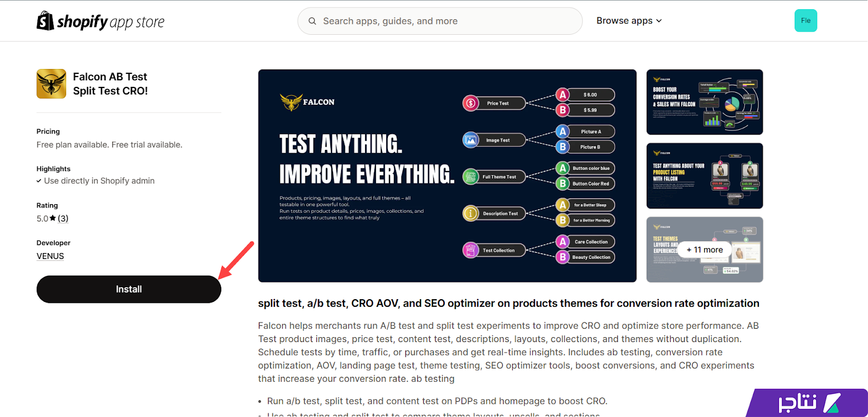Viewport: 868px width, 417px height.
Task: Click the Falcon logo in hero image
Action: point(307,102)
